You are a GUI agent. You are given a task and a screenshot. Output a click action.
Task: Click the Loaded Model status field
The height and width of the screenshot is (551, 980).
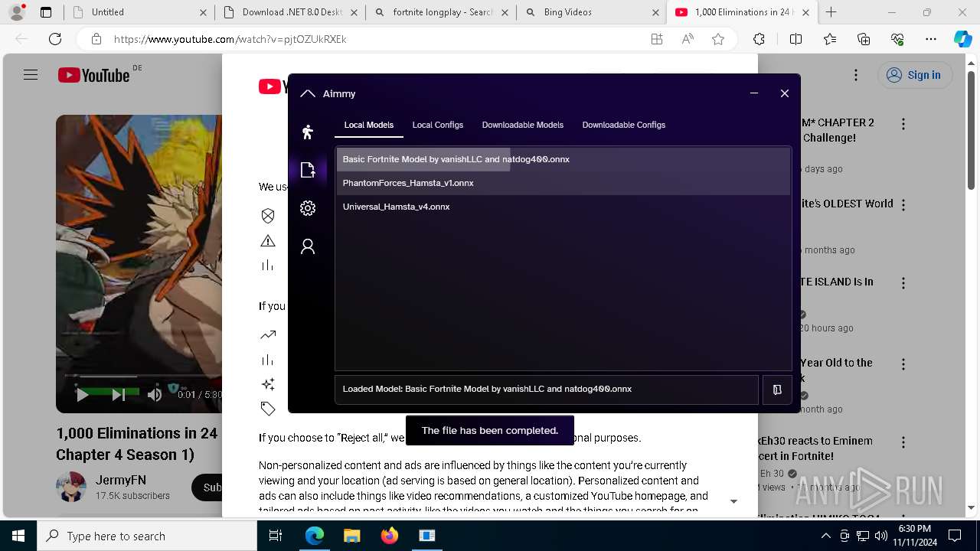point(547,390)
